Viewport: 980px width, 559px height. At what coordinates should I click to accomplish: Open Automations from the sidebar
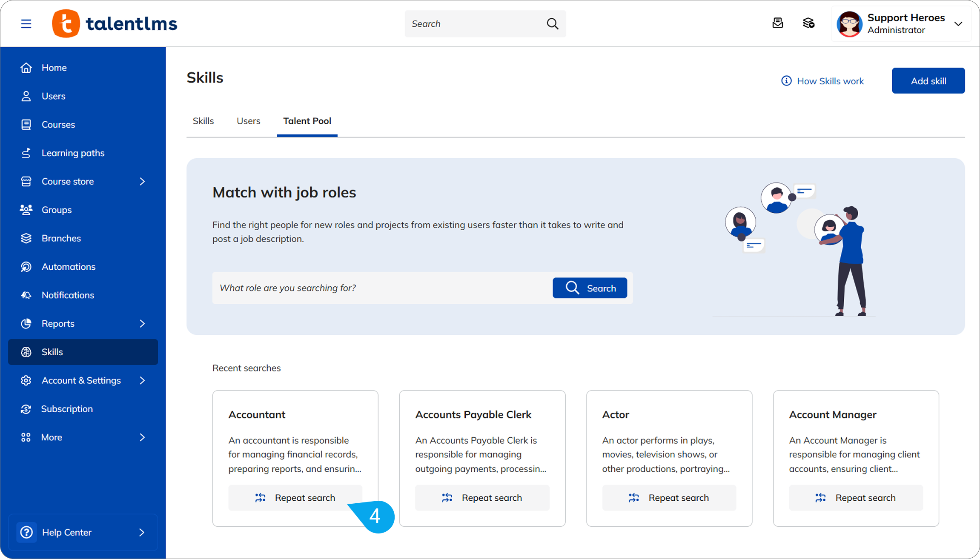[68, 267]
